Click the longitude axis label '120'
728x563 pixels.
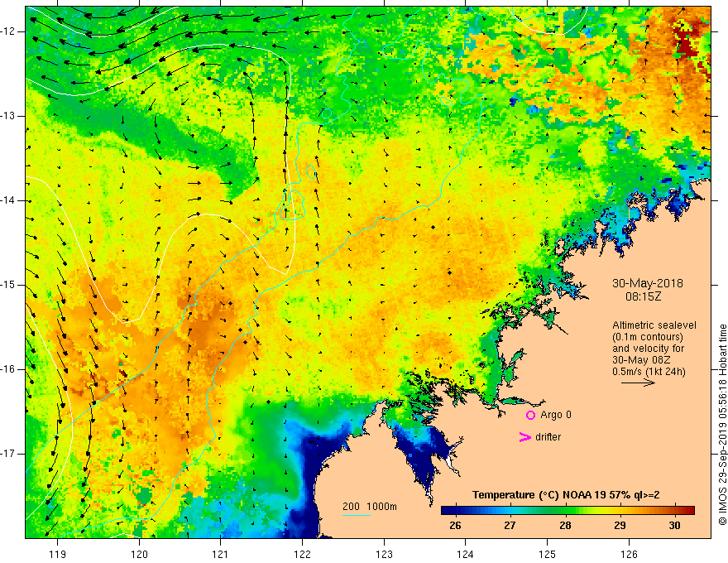139,554
